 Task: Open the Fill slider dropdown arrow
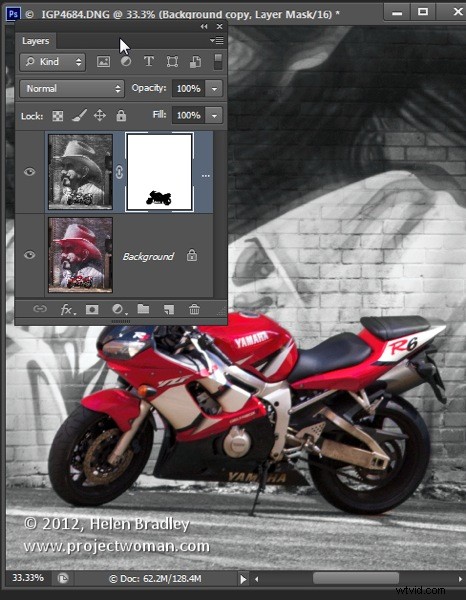coord(214,115)
